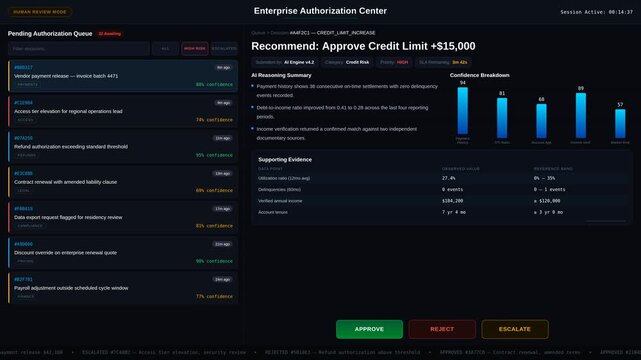
Task: Select the HIGH RISK filter tab
Action: tap(195, 49)
